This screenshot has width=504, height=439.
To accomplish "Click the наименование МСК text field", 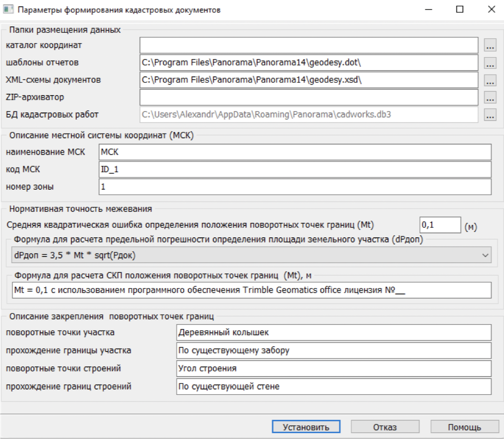I will pos(295,152).
